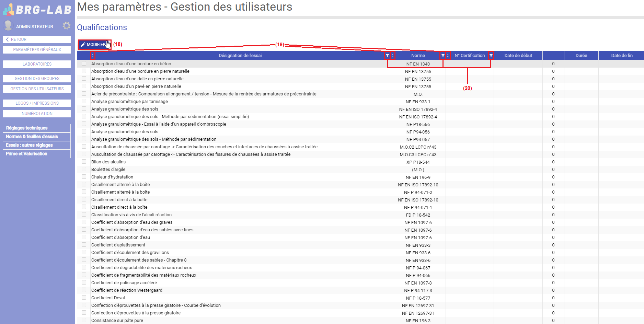The width and height of the screenshot is (644, 324).
Task: Click norm cell NF EN 1097-8
Action: click(x=418, y=283)
